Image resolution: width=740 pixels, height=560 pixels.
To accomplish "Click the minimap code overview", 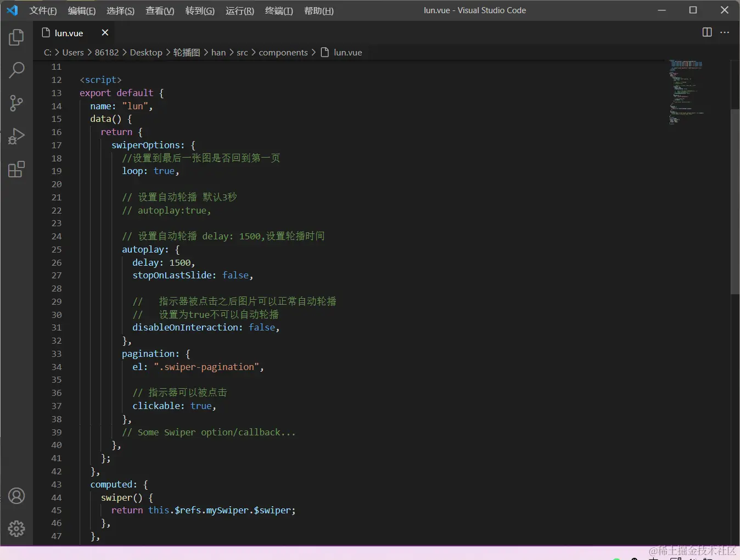I will point(686,92).
